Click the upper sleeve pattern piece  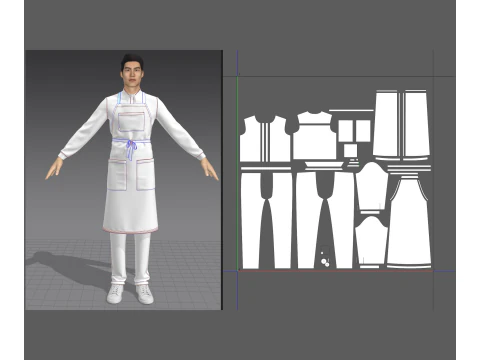(372, 186)
